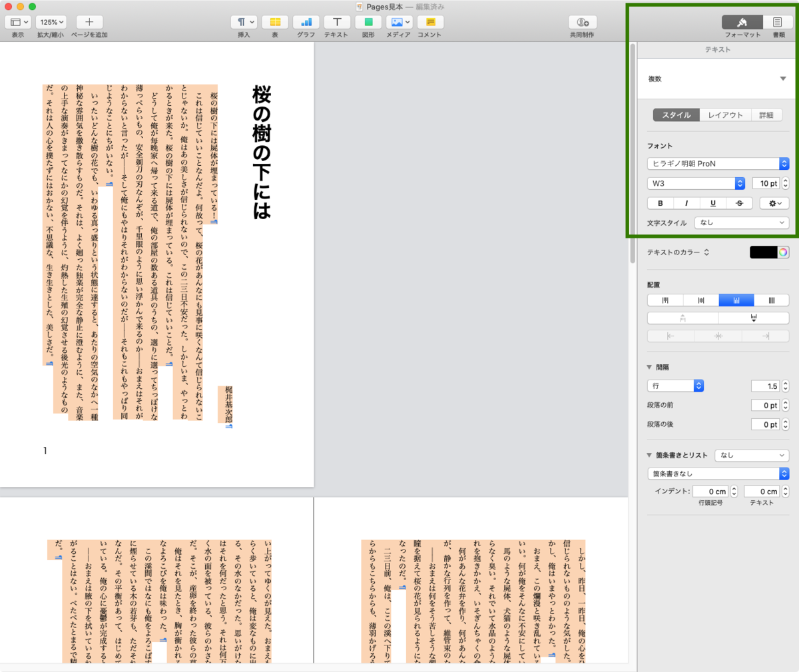Insert a table with 表
This screenshot has height=672, width=799.
coord(275,22)
